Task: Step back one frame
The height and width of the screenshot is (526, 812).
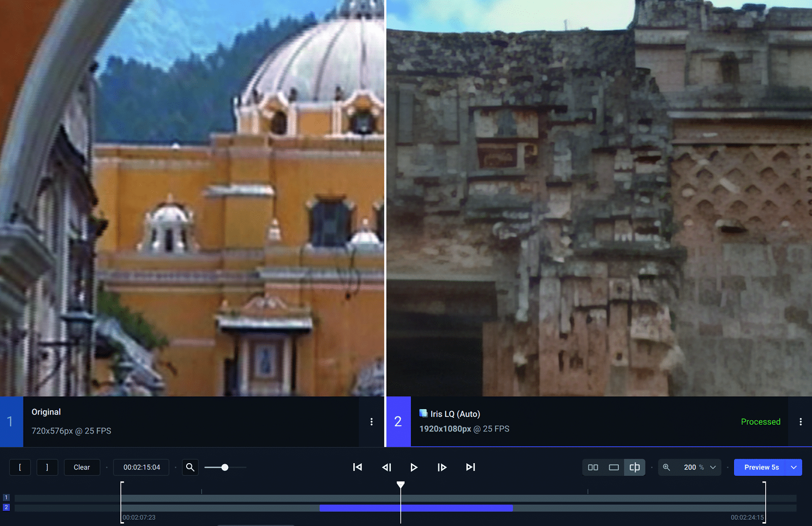Action: (387, 467)
